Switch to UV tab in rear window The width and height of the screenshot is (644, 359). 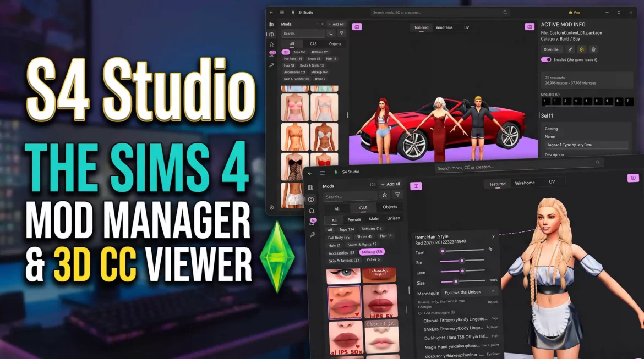coord(467,27)
